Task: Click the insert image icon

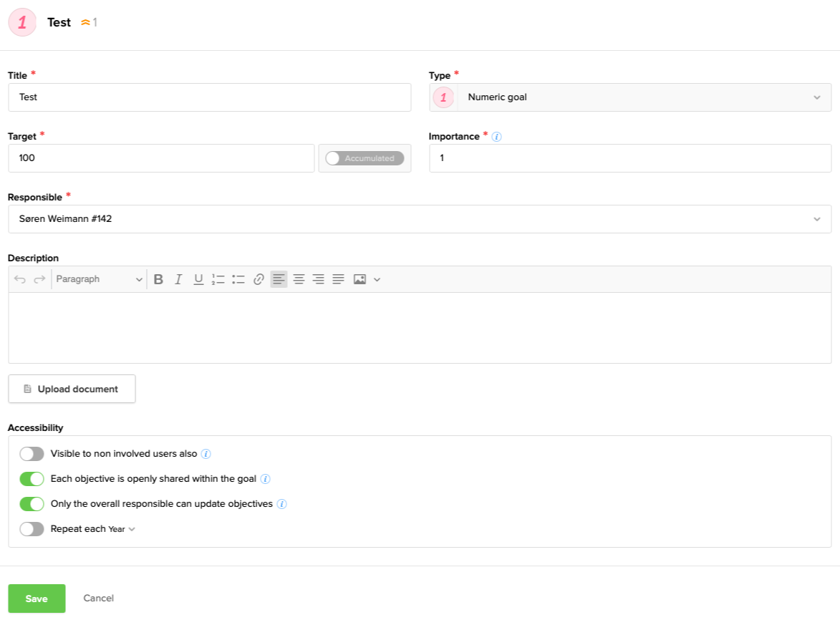Action: (x=359, y=279)
